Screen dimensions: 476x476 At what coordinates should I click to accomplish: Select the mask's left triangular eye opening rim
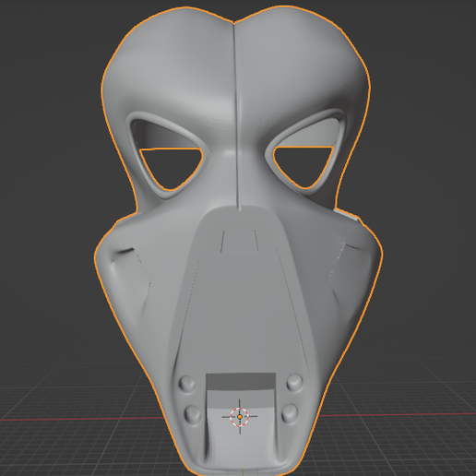pyautogui.click(x=168, y=155)
